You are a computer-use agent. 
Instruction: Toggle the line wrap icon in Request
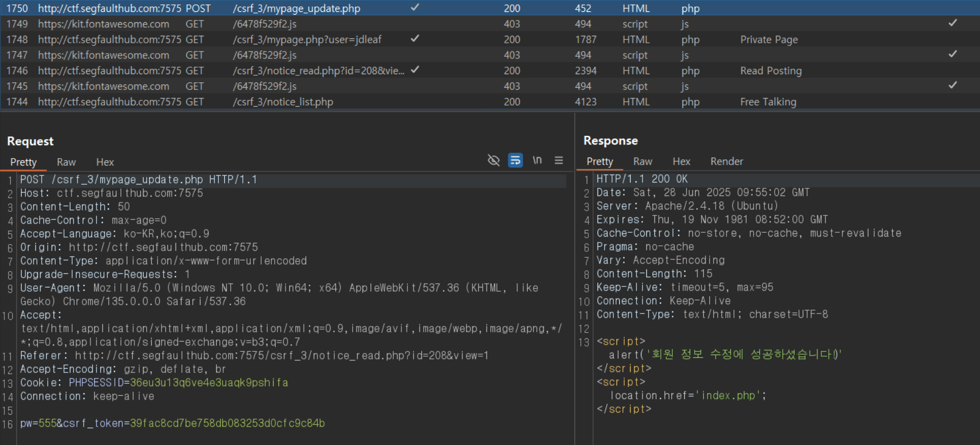(x=515, y=160)
